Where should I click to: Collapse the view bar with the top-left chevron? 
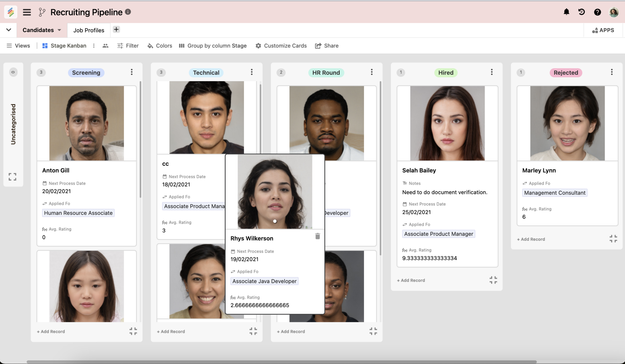8,30
